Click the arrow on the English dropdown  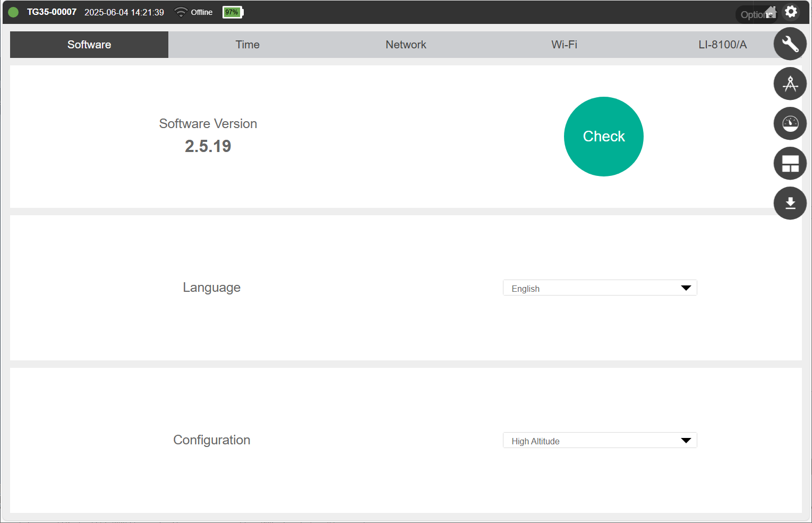[686, 288]
